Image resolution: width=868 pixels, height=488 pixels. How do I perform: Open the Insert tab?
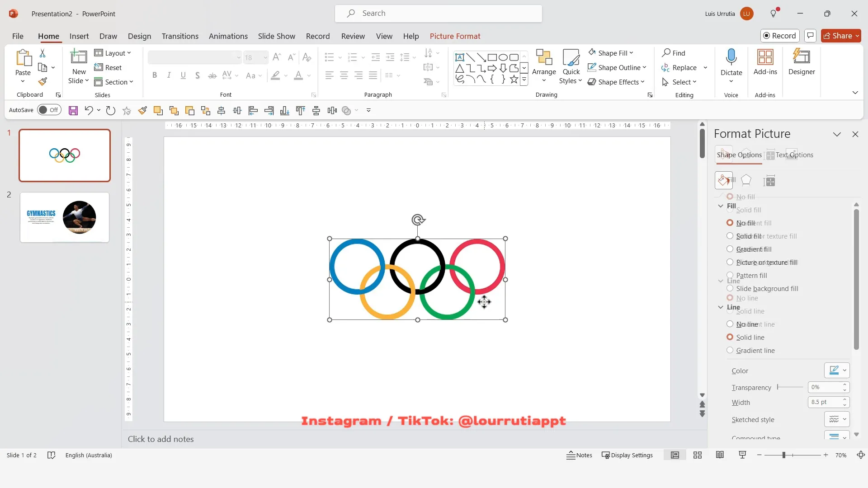79,36
